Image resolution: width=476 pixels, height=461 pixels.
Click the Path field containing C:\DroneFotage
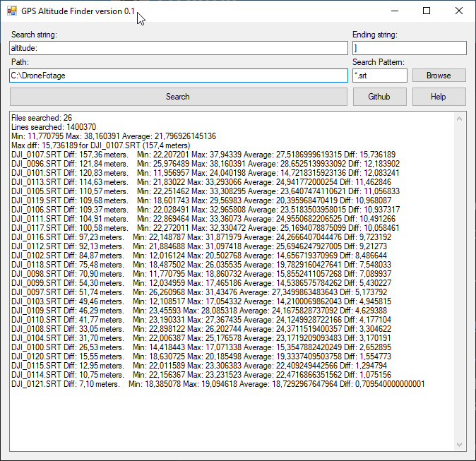pyautogui.click(x=179, y=76)
